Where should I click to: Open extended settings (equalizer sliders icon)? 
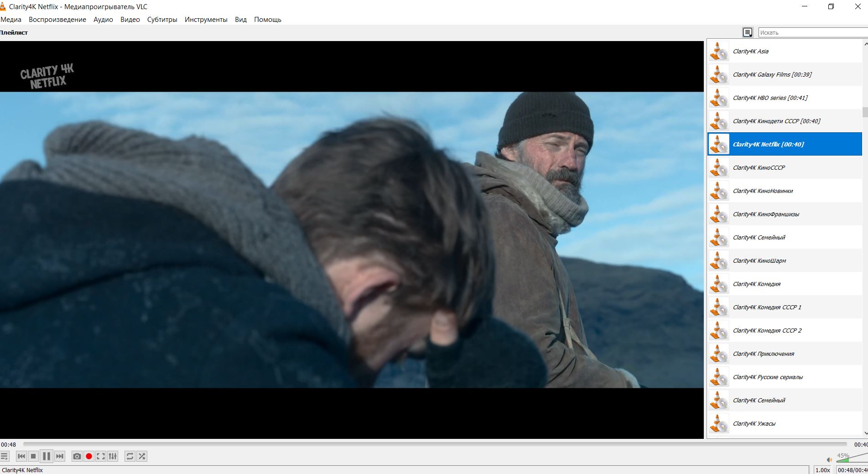click(x=113, y=456)
